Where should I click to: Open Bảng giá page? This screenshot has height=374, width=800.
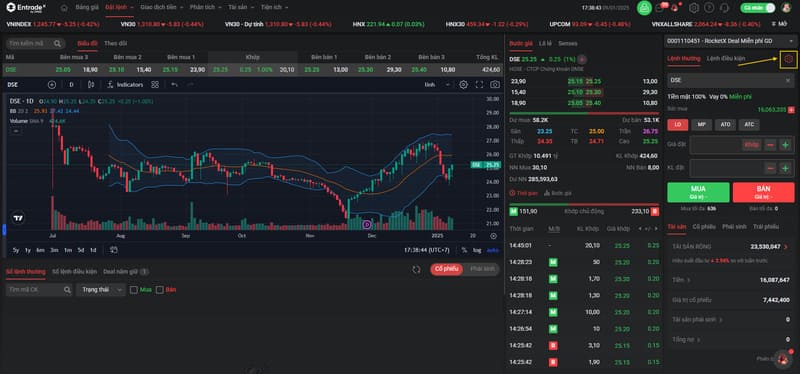87,8
